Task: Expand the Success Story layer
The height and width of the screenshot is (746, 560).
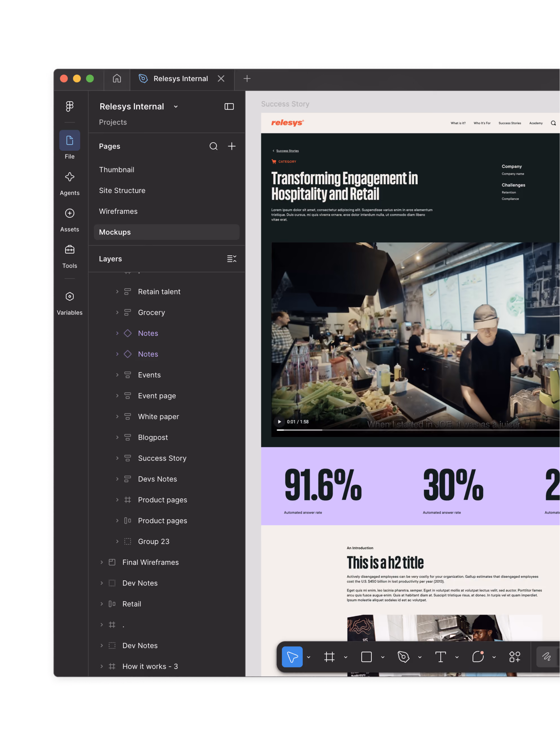Action: [x=117, y=458]
